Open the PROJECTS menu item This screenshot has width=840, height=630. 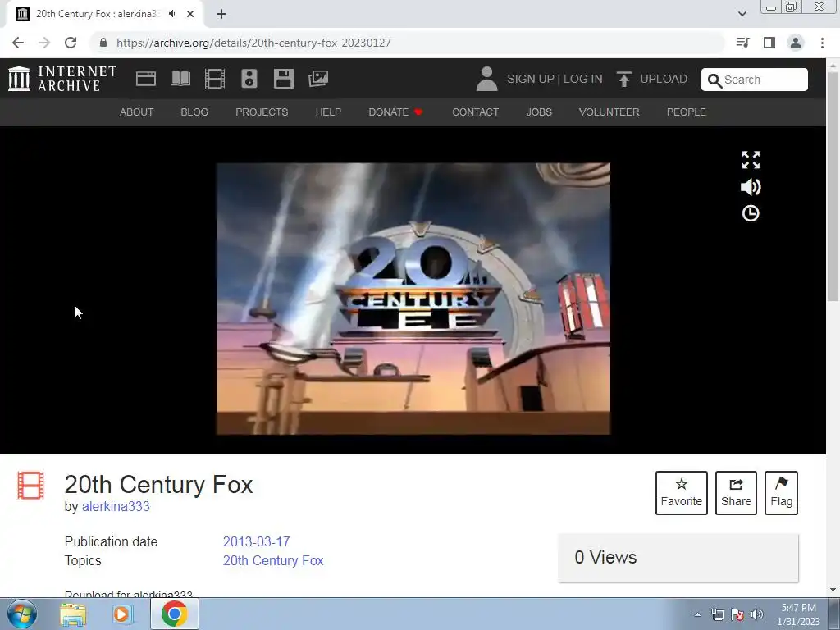[x=262, y=112]
